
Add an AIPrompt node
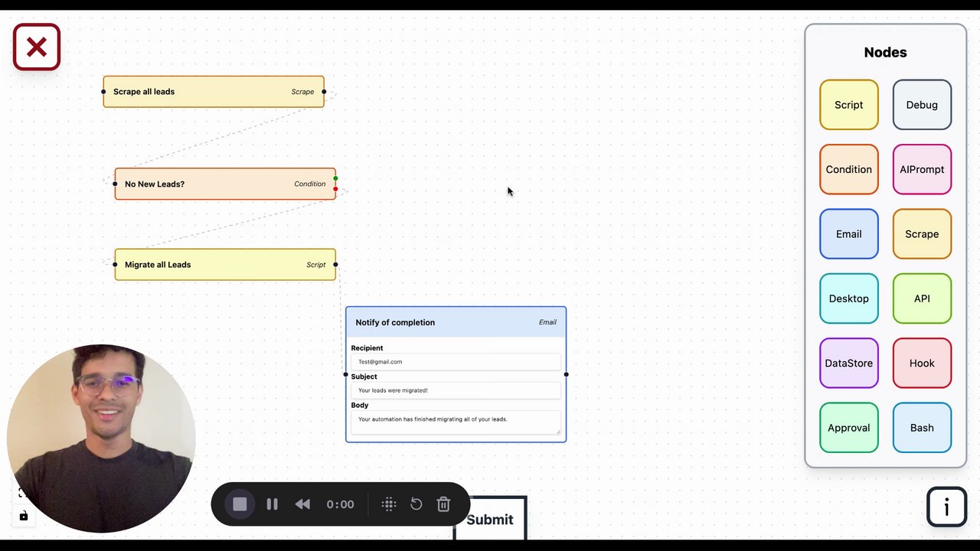pyautogui.click(x=922, y=169)
